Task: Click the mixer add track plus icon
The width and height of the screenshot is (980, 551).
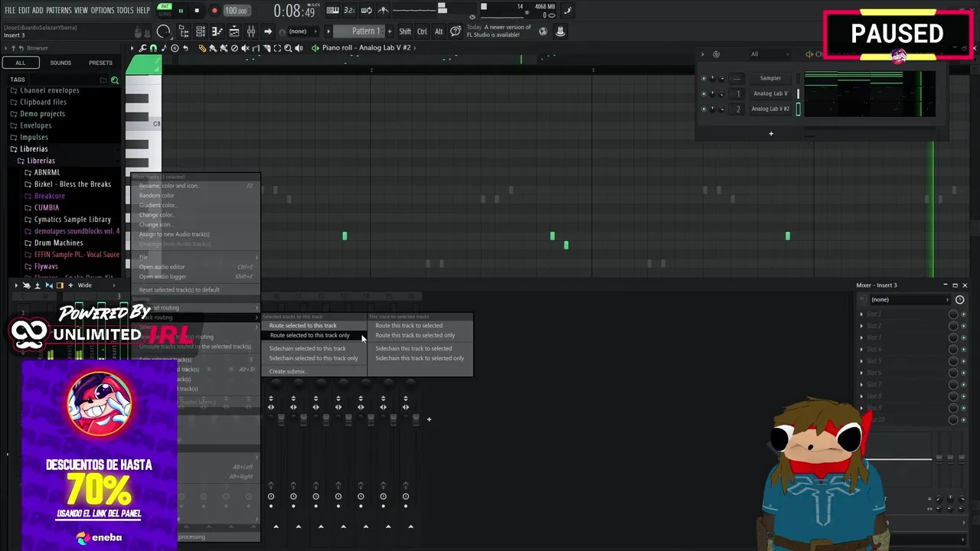Action: tap(429, 419)
